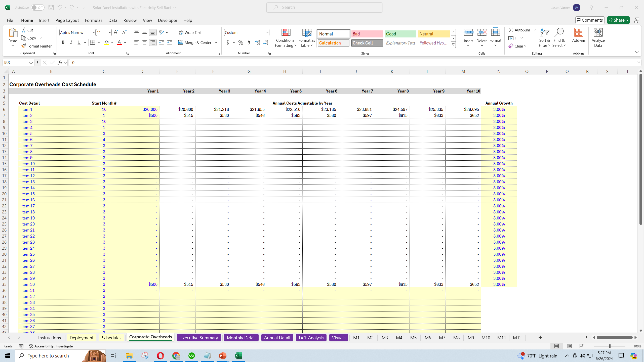Screen dimensions: 644x362
Task: Open Add-ins icon in ribbon
Action: click(579, 35)
